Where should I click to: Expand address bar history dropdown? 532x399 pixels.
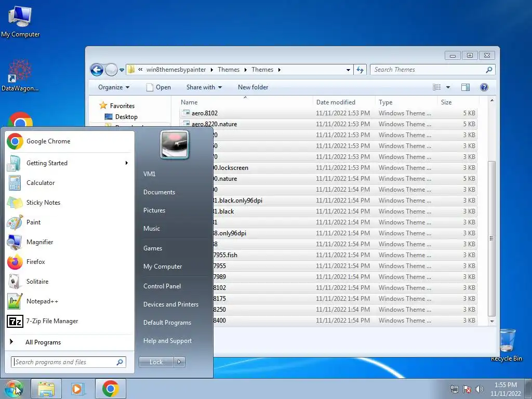click(348, 70)
